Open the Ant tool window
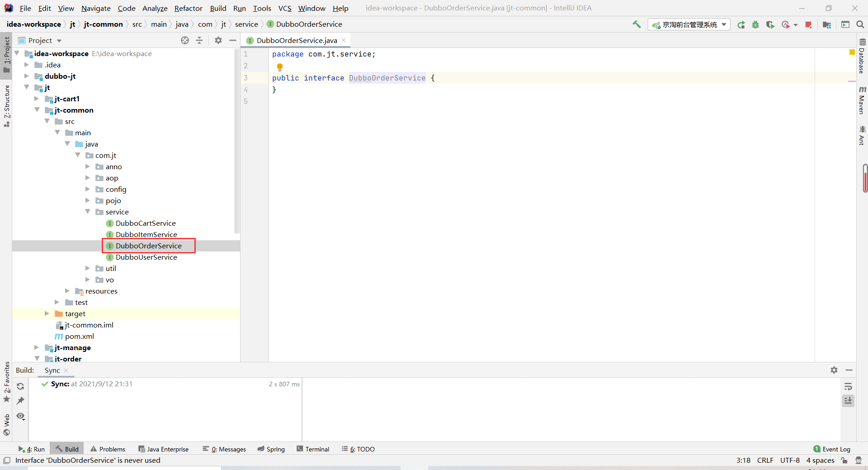This screenshot has width=868, height=470. click(x=862, y=136)
